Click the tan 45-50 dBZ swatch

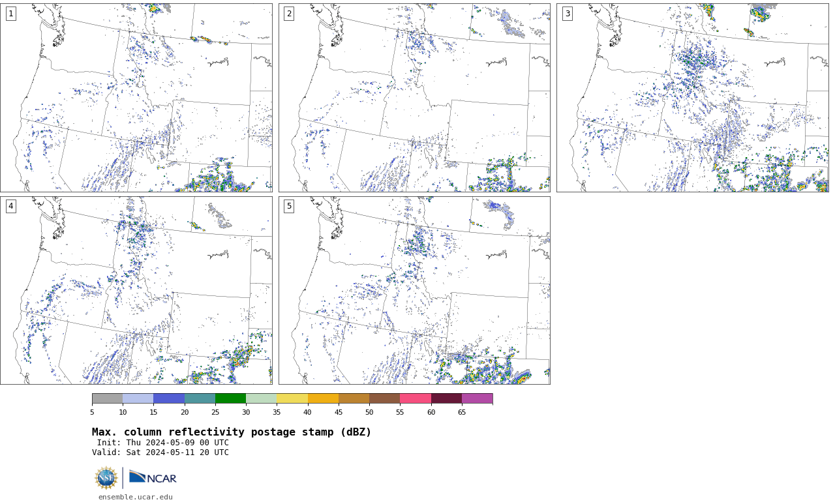pyautogui.click(x=354, y=398)
